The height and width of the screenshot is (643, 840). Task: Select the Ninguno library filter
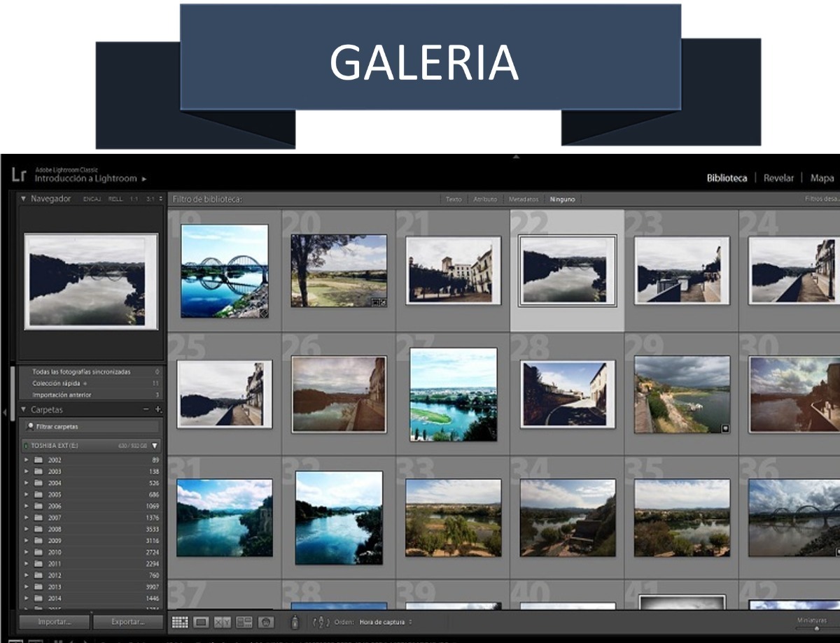tap(562, 199)
